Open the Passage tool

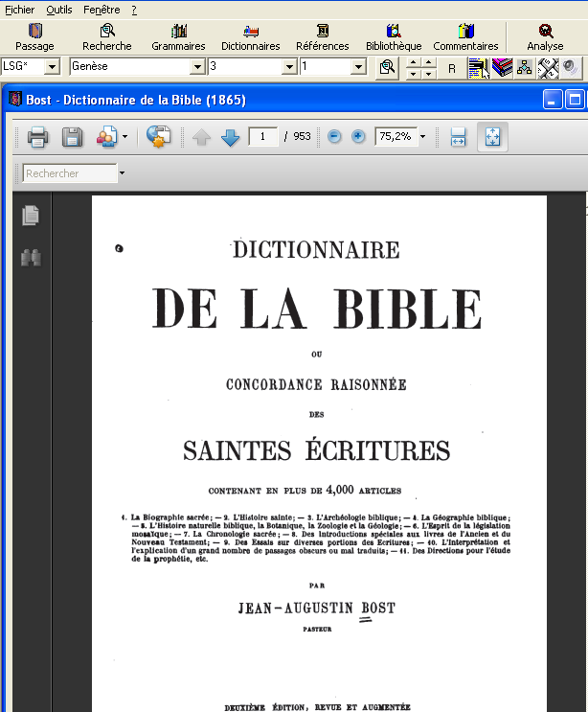coord(34,37)
